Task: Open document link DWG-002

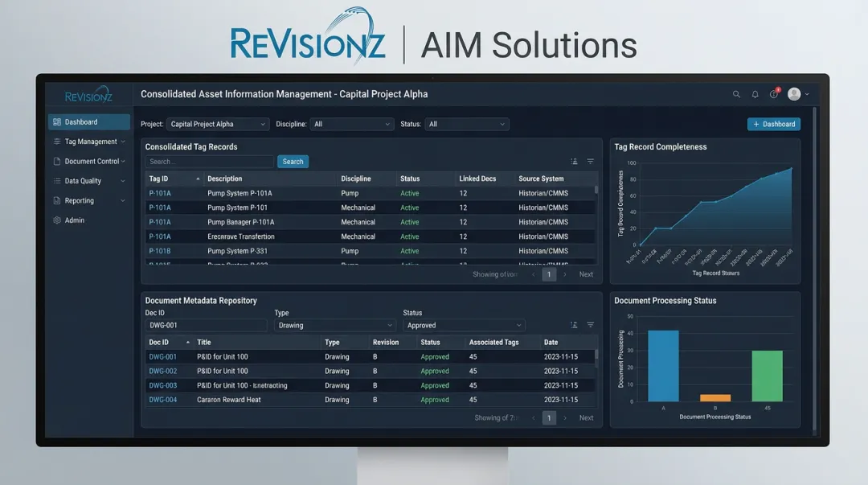Action: (x=162, y=372)
